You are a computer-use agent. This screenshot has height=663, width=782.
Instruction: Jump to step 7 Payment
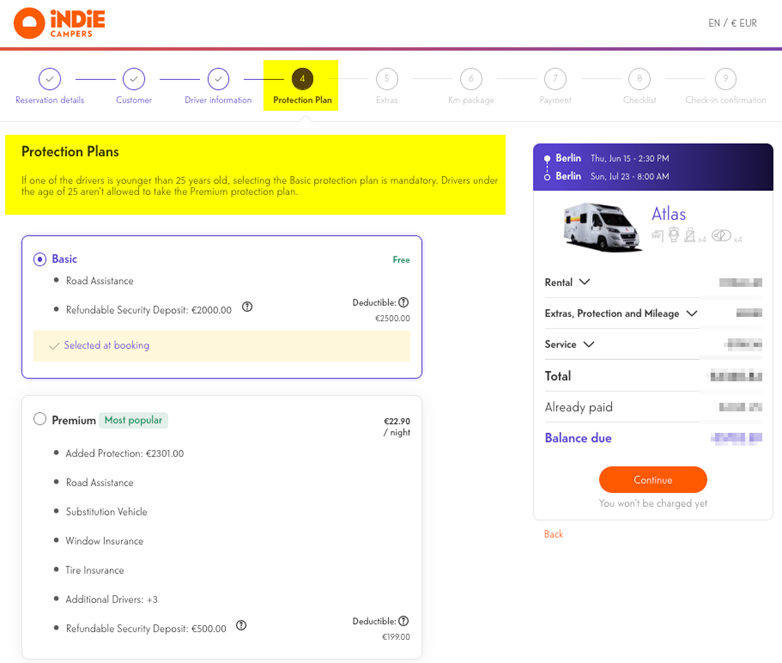[555, 79]
